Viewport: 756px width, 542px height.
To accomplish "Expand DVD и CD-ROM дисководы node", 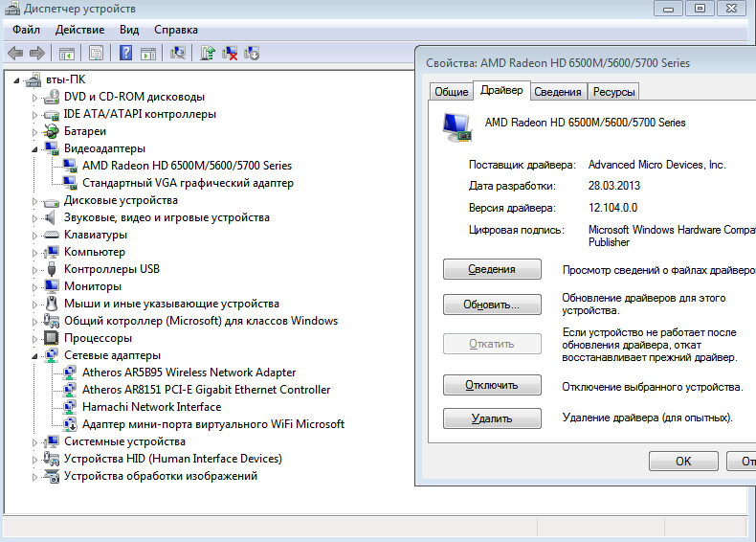I will (x=34, y=98).
